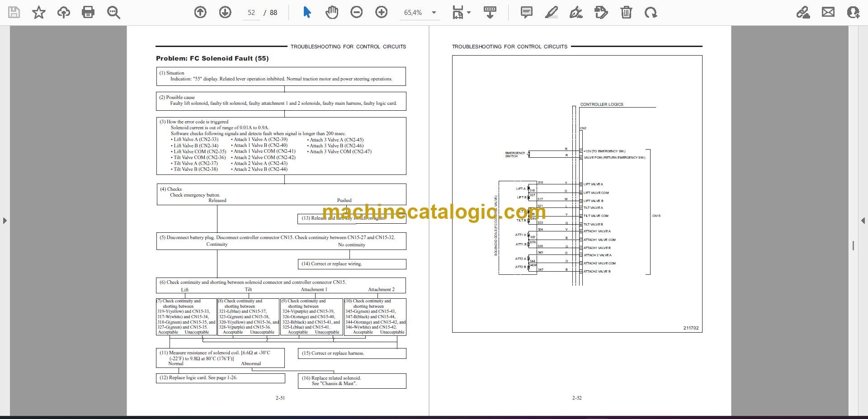Zoom out with the minus button

pyautogui.click(x=357, y=12)
